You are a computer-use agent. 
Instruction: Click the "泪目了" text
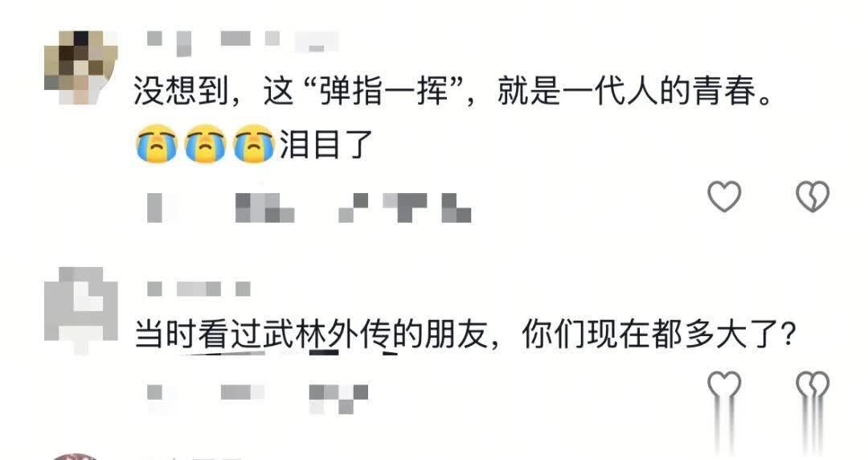(326, 144)
